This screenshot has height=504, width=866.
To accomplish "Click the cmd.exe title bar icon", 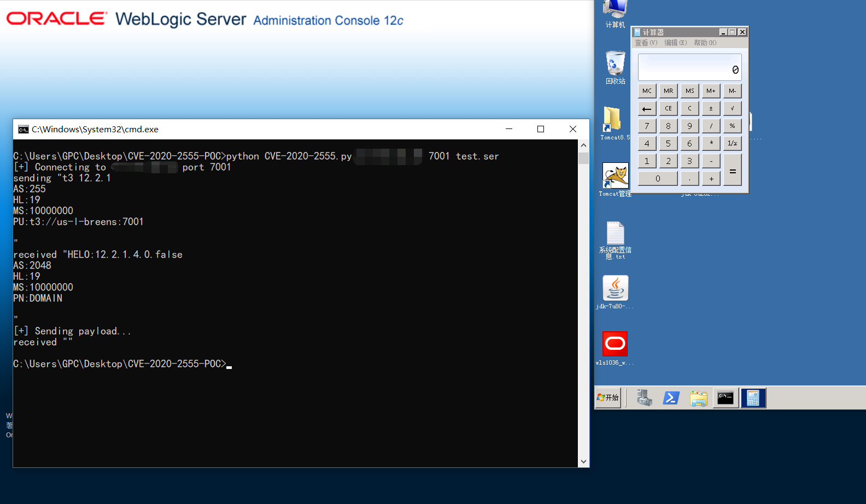I will [x=23, y=130].
